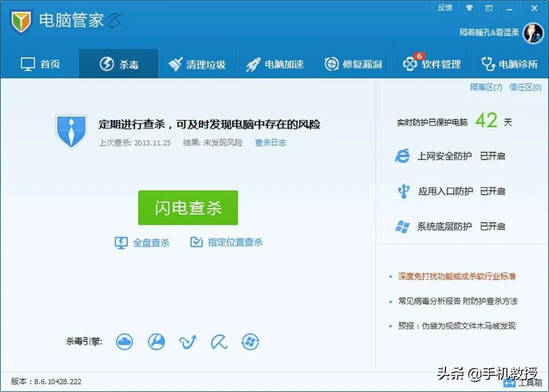Click the 42 天 protection days count
This screenshot has height=392, width=549.
pos(494,121)
